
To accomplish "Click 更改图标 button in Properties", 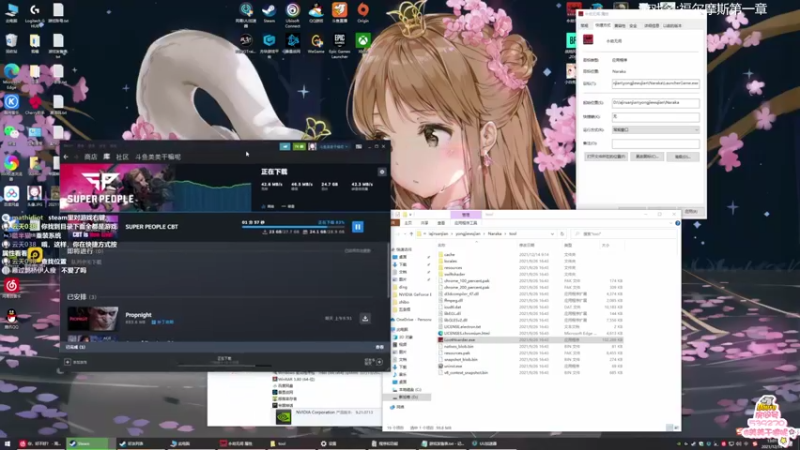I will (646, 157).
